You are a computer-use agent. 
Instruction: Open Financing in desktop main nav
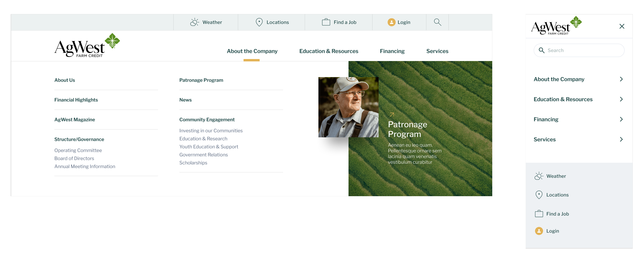pyautogui.click(x=392, y=51)
